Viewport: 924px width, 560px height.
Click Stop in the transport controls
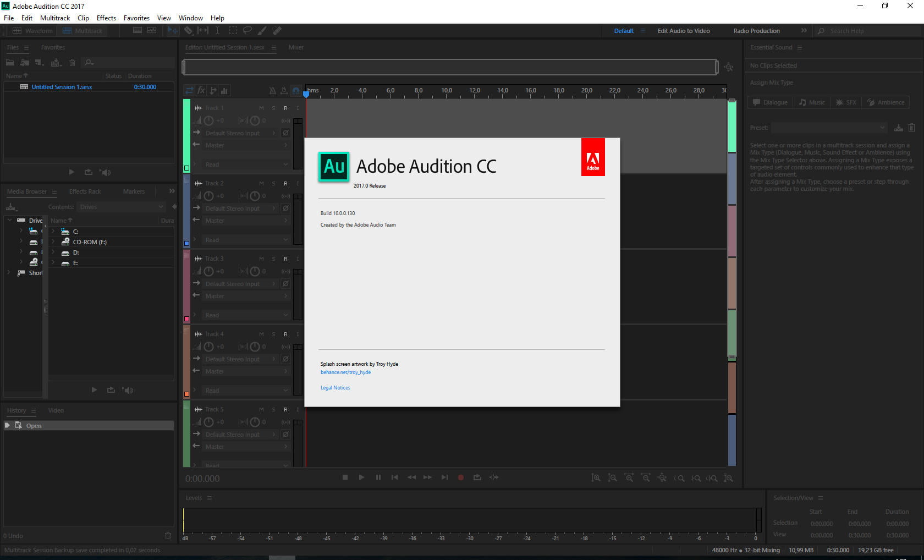click(x=345, y=477)
